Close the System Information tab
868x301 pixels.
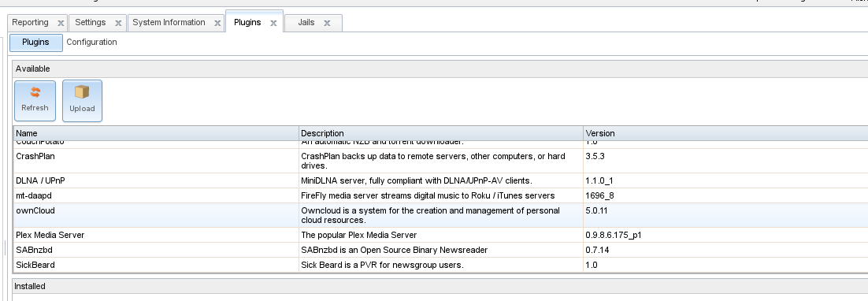pyautogui.click(x=217, y=23)
